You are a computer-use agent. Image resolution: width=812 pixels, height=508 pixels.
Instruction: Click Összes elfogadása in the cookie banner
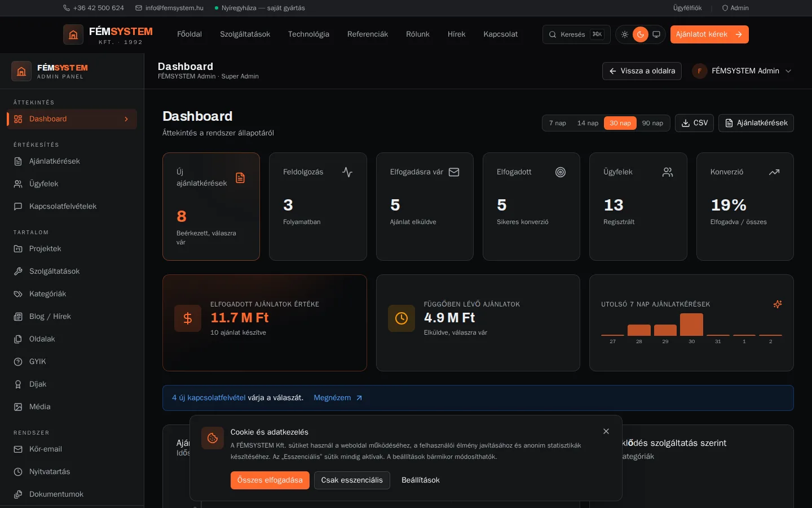click(x=270, y=480)
